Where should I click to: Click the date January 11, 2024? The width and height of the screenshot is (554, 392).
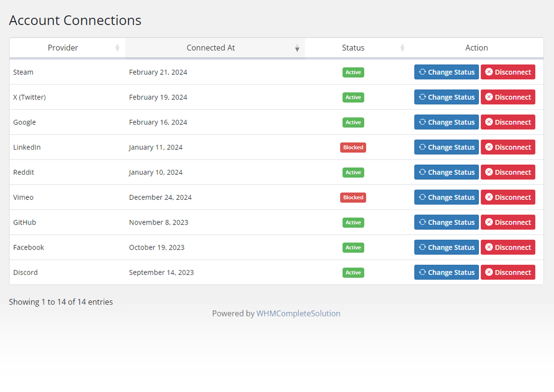[156, 147]
